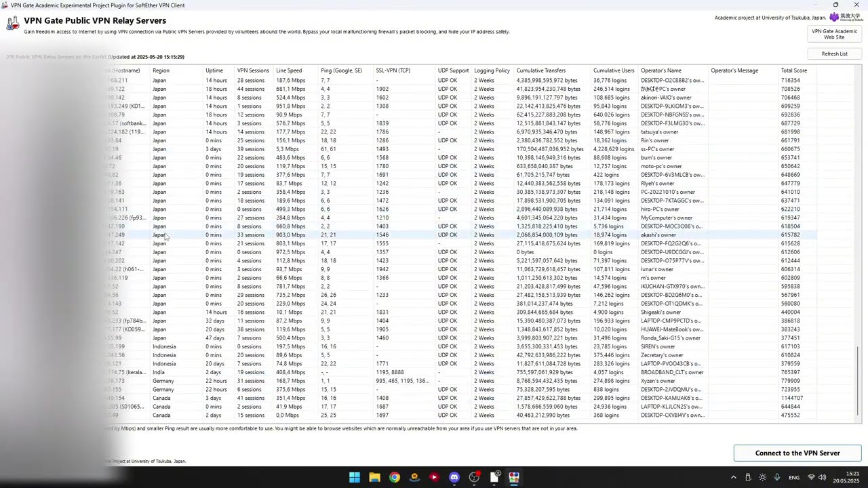The image size is (868, 488).
Task: Click the University of Tsukuba logo
Action: pos(846,17)
